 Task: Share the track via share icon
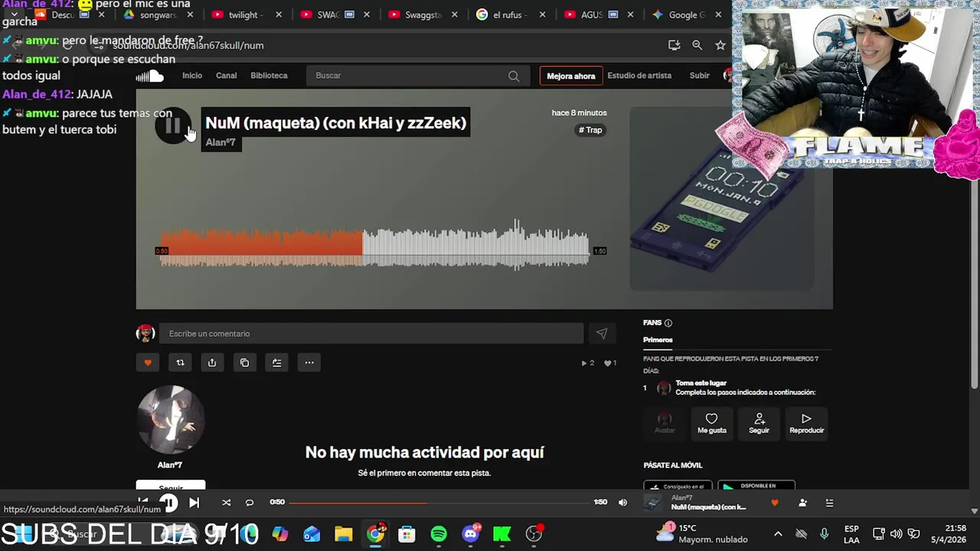click(x=212, y=363)
